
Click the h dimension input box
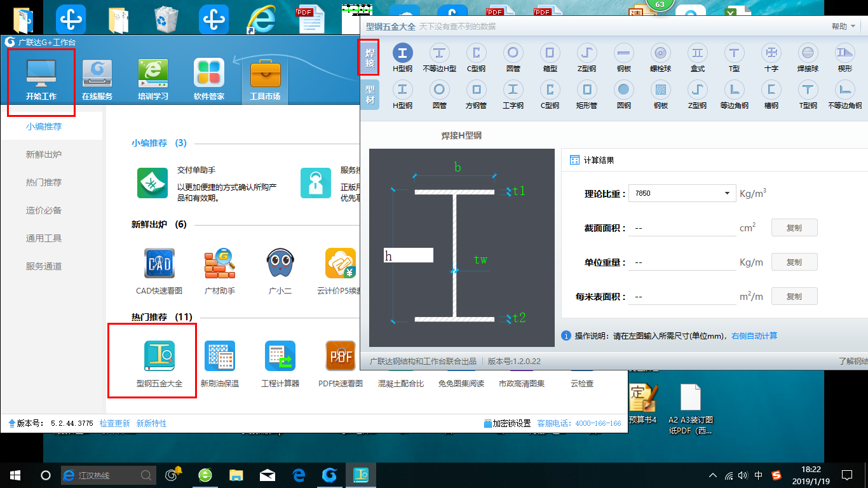click(409, 255)
